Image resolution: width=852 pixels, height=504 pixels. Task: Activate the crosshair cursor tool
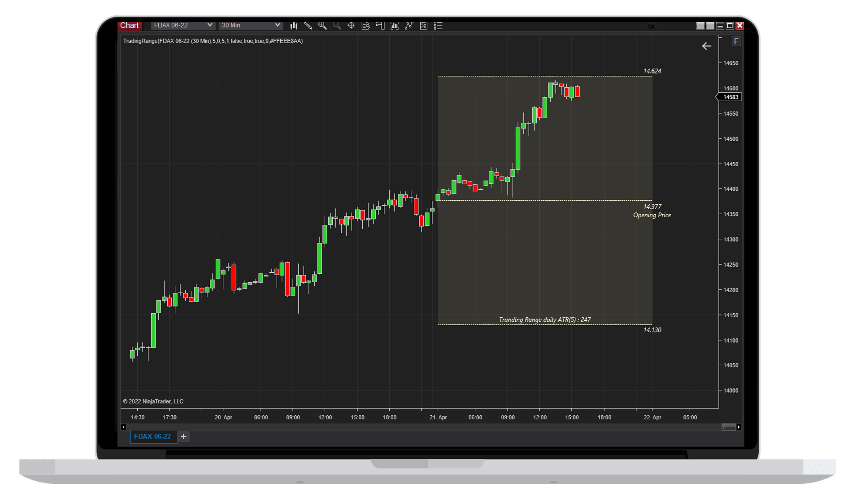pyautogui.click(x=351, y=26)
